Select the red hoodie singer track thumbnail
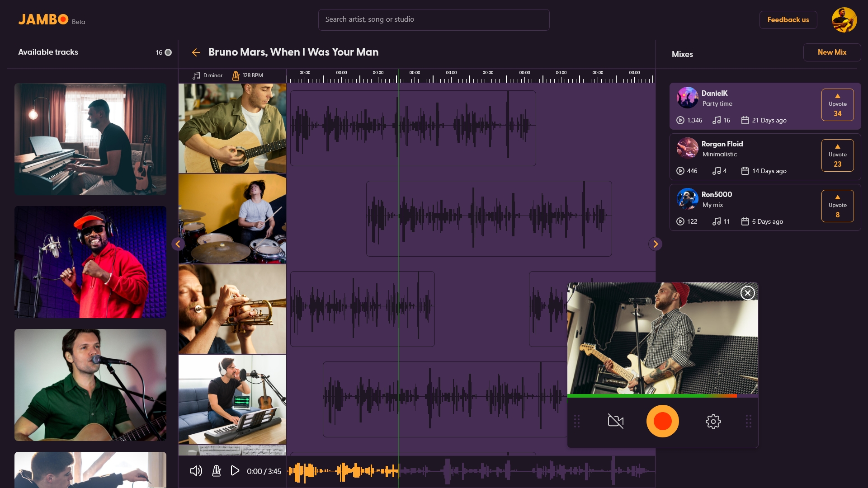The image size is (868, 488). (x=90, y=262)
